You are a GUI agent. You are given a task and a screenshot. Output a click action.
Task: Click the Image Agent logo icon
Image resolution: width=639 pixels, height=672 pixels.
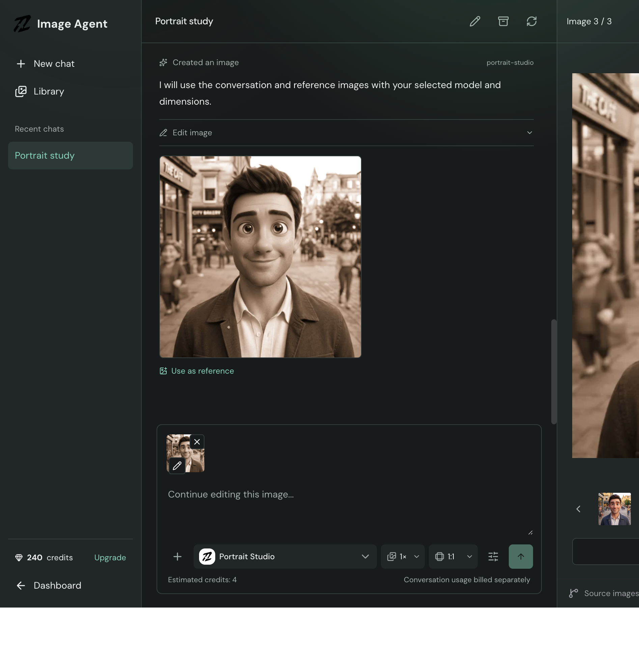click(x=23, y=24)
